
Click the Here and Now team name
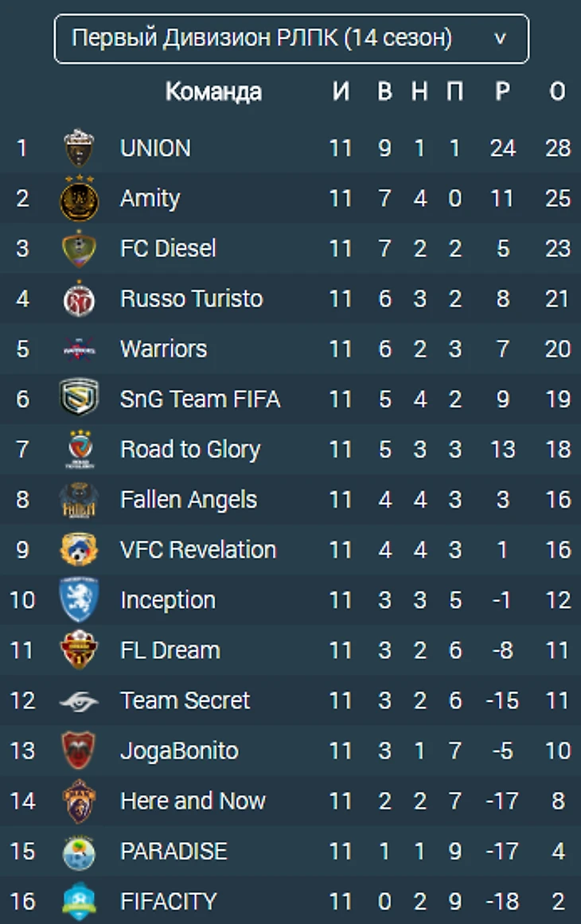click(192, 801)
